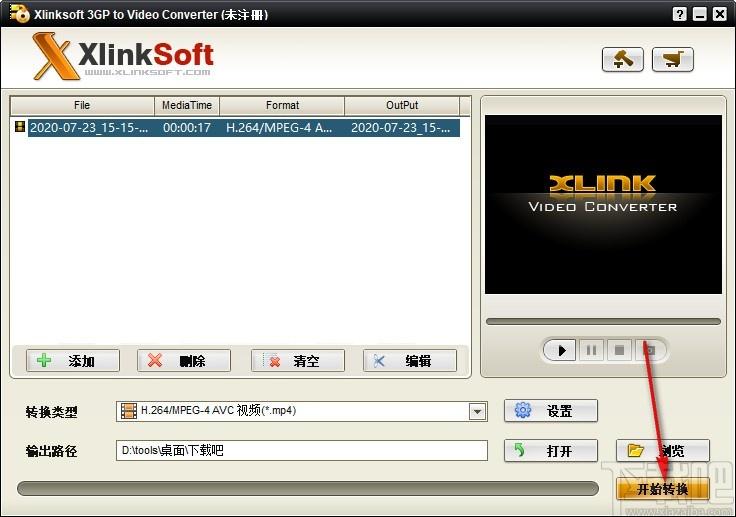
Task: Click the register hammer icon button
Action: pyautogui.click(x=622, y=60)
